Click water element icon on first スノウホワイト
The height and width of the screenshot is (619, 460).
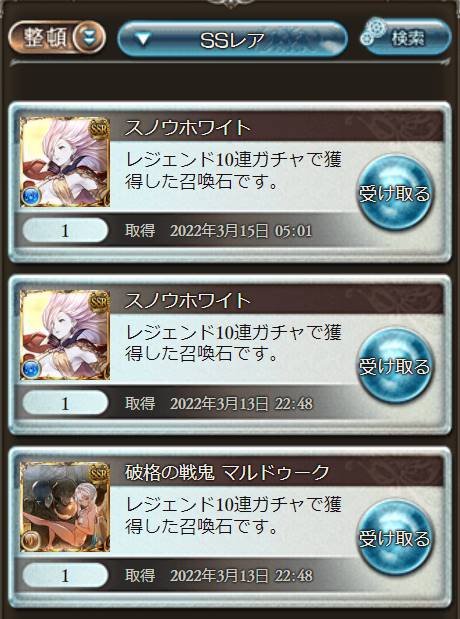click(31, 196)
